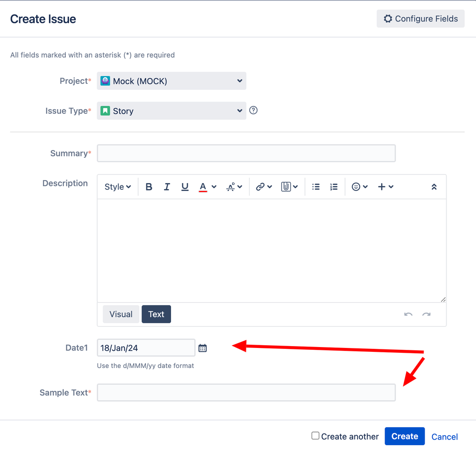476x450 pixels.
Task: Click the insert link icon
Action: click(260, 187)
